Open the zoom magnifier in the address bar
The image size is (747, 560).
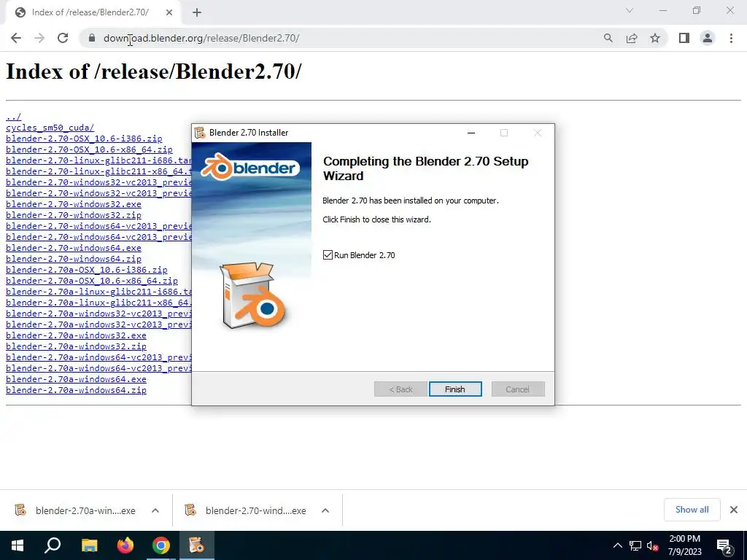[608, 38]
